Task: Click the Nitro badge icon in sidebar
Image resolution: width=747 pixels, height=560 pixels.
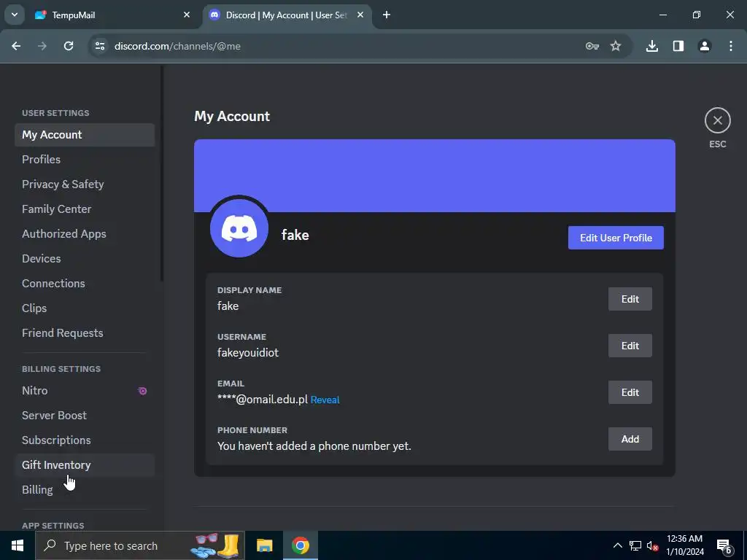Action: [142, 391]
